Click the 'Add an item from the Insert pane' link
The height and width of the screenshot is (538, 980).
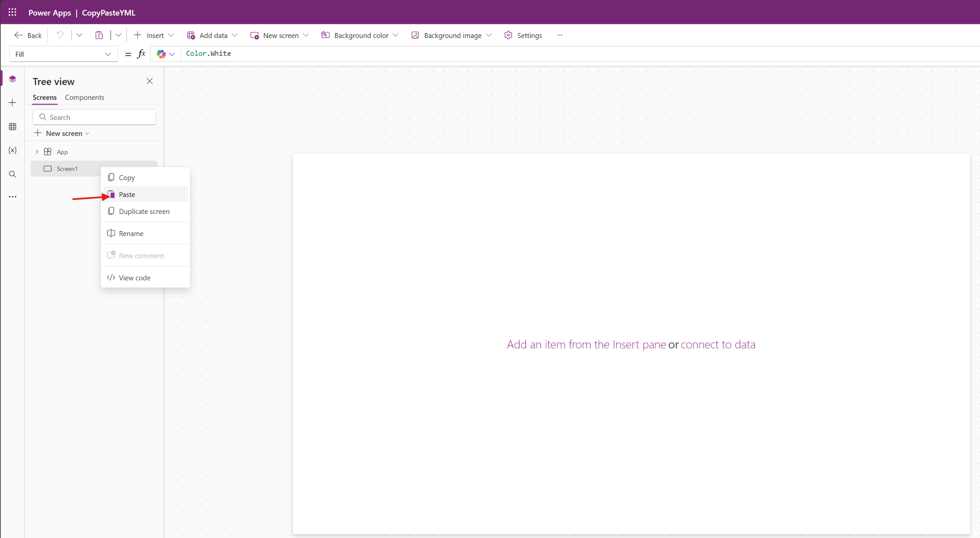click(586, 345)
